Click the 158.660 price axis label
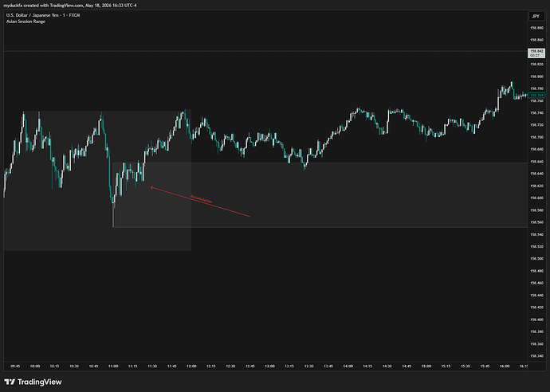This screenshot has height=392, width=550. (x=536, y=162)
